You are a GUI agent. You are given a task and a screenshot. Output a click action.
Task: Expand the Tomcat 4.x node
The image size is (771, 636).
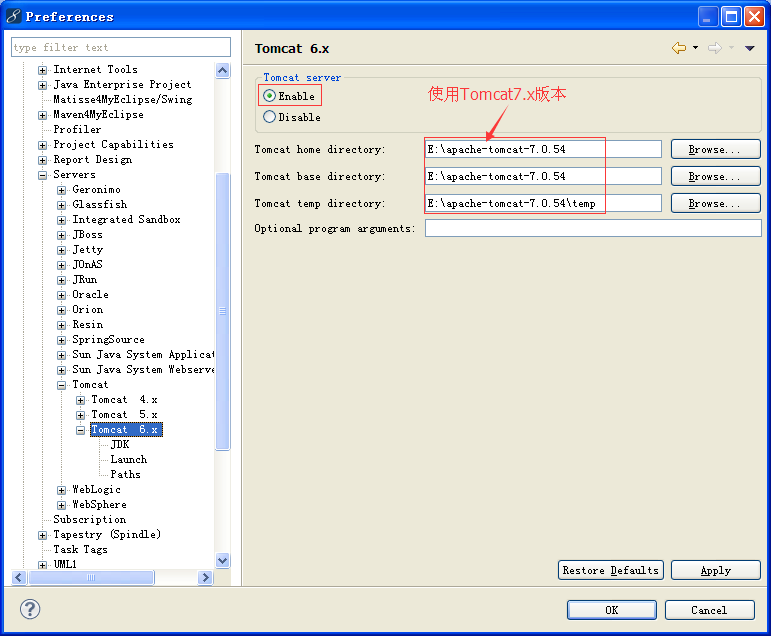(x=81, y=400)
